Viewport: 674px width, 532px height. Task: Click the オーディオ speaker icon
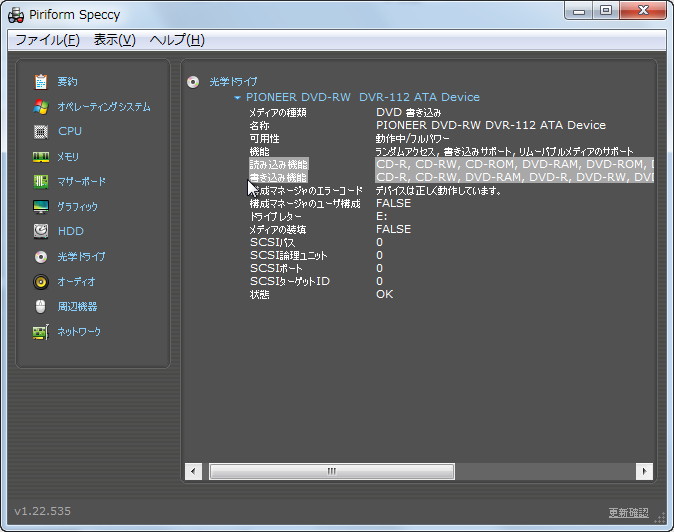click(41, 282)
